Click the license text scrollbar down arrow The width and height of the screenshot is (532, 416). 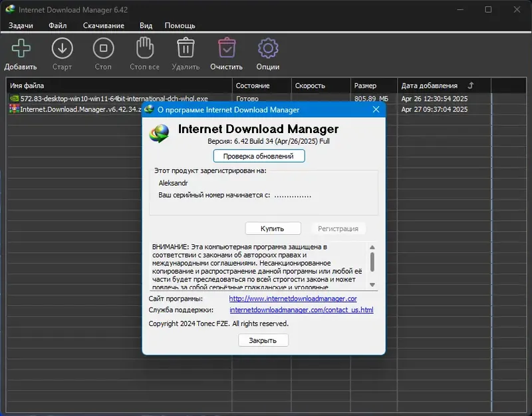[372, 285]
